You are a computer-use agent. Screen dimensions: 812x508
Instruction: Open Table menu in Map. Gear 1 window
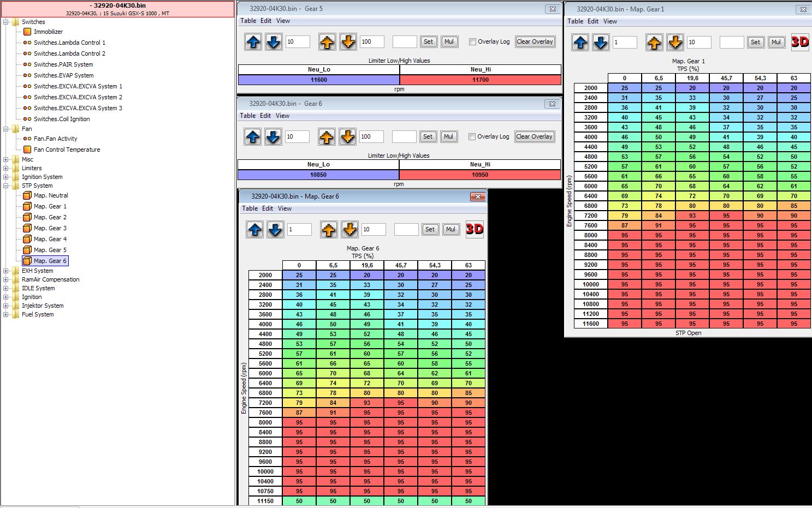575,21
